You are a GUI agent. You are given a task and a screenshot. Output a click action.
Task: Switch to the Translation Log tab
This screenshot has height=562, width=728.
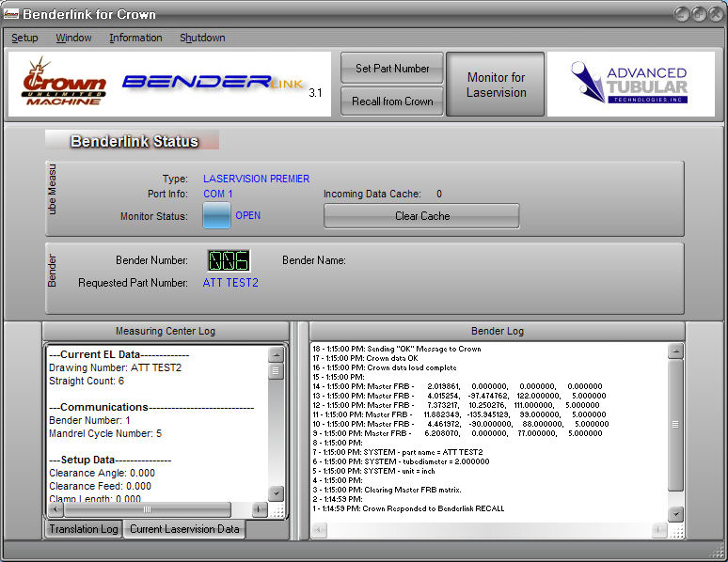[x=84, y=529]
